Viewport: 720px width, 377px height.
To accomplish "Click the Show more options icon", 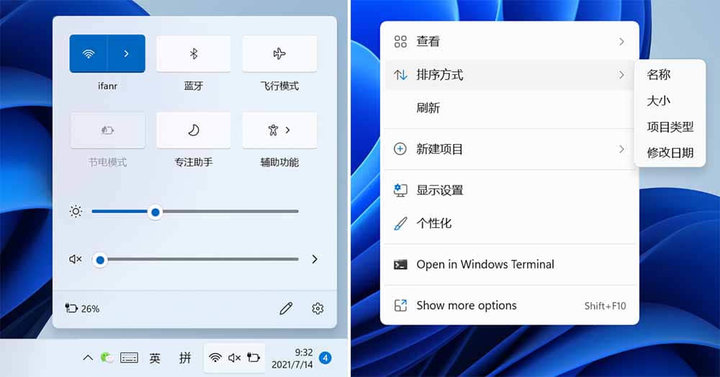I will (x=400, y=306).
